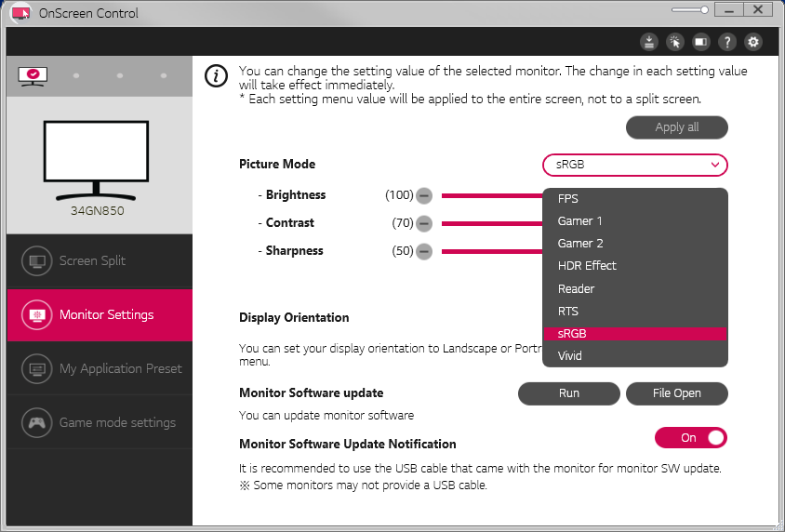
Task: Click Run to update monitor software
Action: point(568,393)
